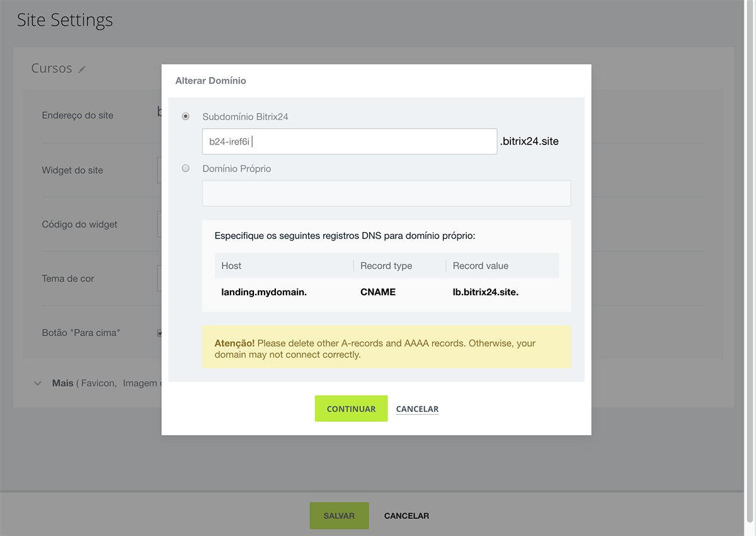Click the Favicon link in Mais section
The width and height of the screenshot is (756, 536).
[x=98, y=383]
